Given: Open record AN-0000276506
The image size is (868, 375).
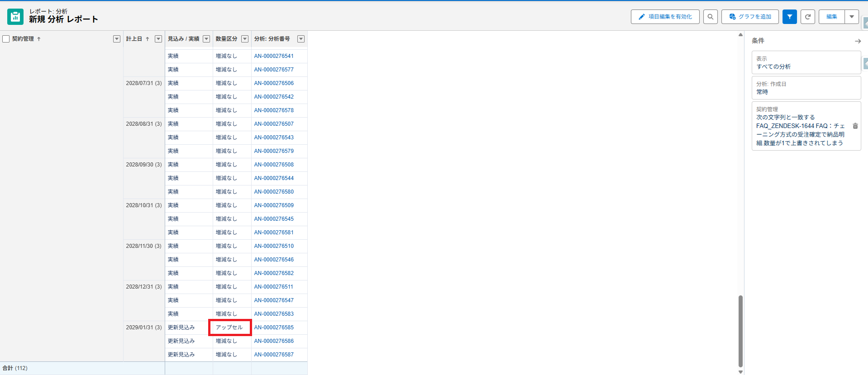Looking at the screenshot, I should point(274,83).
